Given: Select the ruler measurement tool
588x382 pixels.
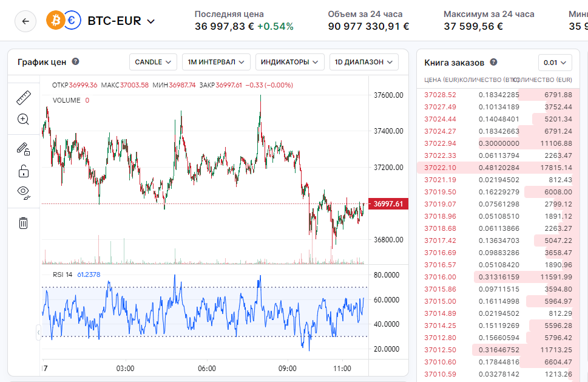Looking at the screenshot, I should pyautogui.click(x=24, y=98).
